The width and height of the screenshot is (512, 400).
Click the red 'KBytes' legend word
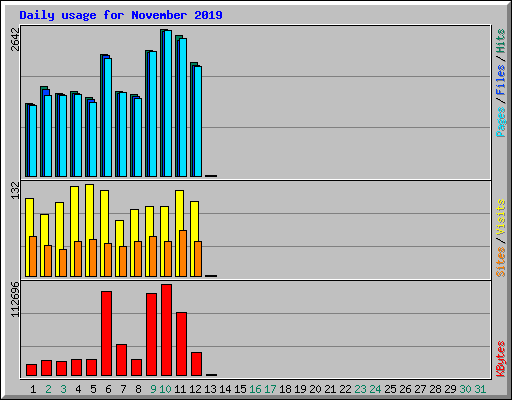[x=500, y=359]
